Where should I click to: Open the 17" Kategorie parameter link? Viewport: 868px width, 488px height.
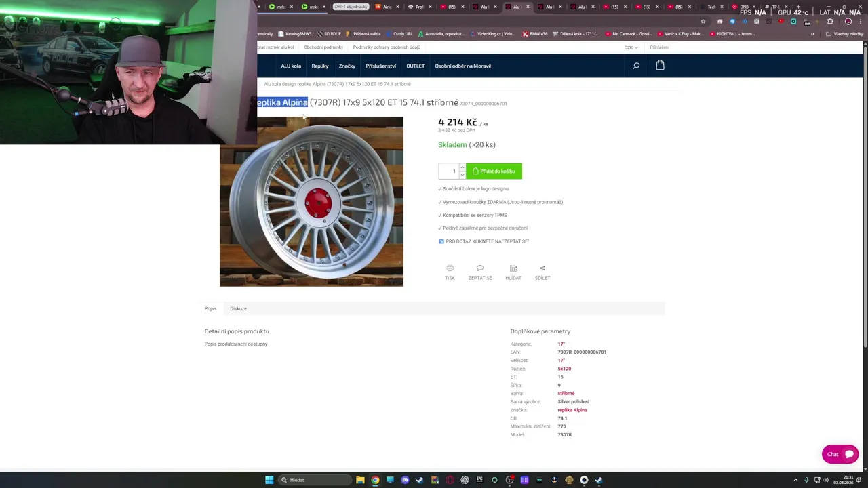coord(561,344)
